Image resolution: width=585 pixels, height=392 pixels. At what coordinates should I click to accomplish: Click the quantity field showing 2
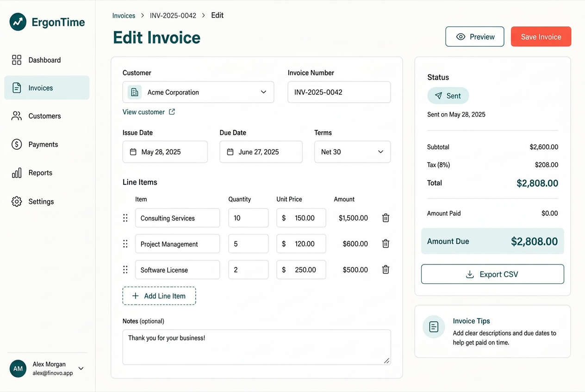pos(249,269)
